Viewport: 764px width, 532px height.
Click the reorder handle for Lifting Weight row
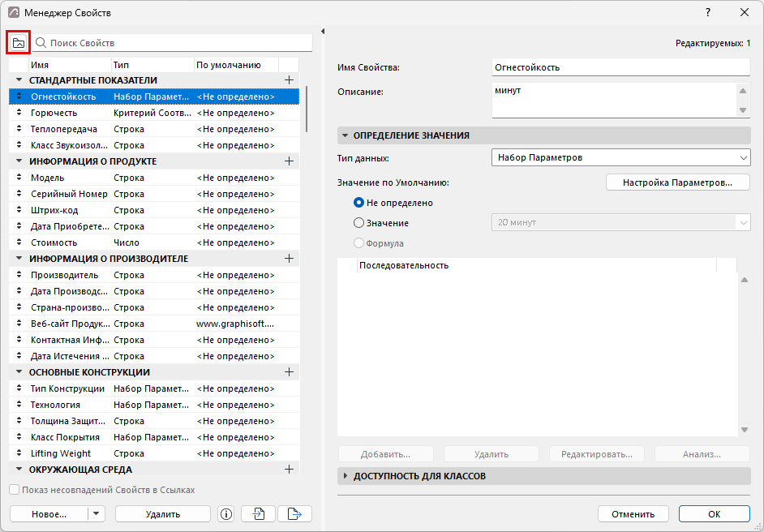19,453
